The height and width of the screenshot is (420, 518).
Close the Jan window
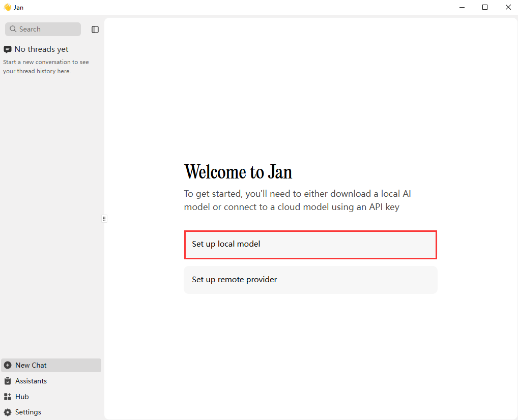(x=508, y=7)
